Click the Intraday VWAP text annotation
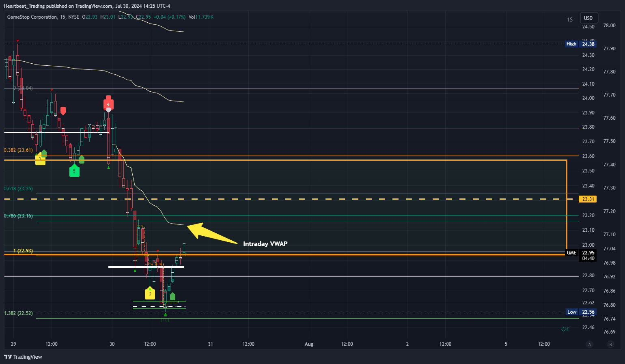Image resolution: width=625 pixels, height=364 pixels. pos(265,244)
